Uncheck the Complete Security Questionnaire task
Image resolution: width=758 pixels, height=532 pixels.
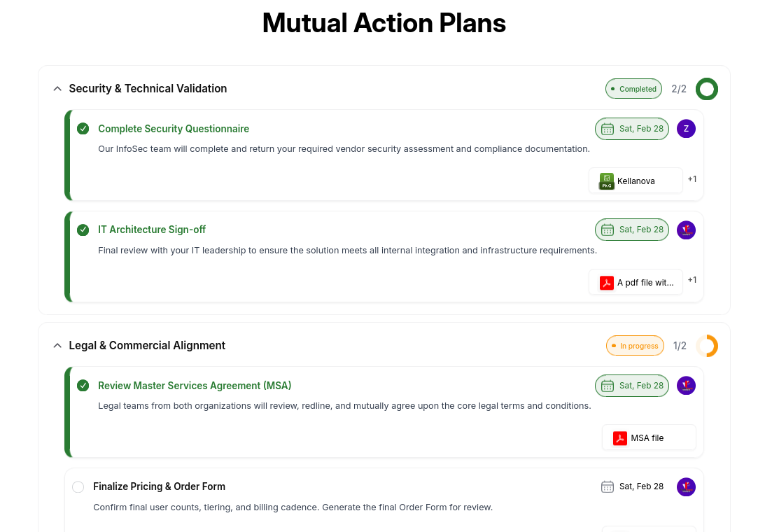83,129
